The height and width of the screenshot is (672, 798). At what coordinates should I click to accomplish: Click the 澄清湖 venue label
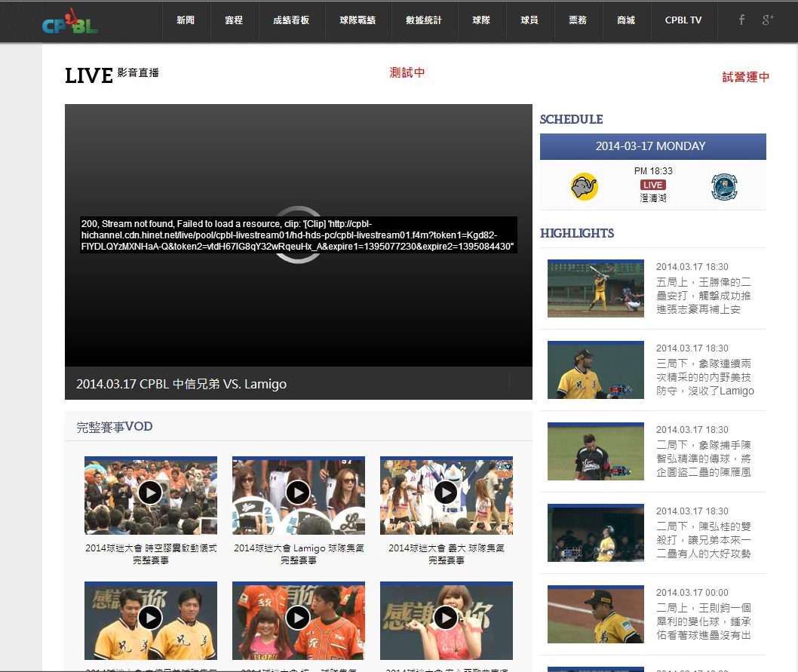click(653, 198)
